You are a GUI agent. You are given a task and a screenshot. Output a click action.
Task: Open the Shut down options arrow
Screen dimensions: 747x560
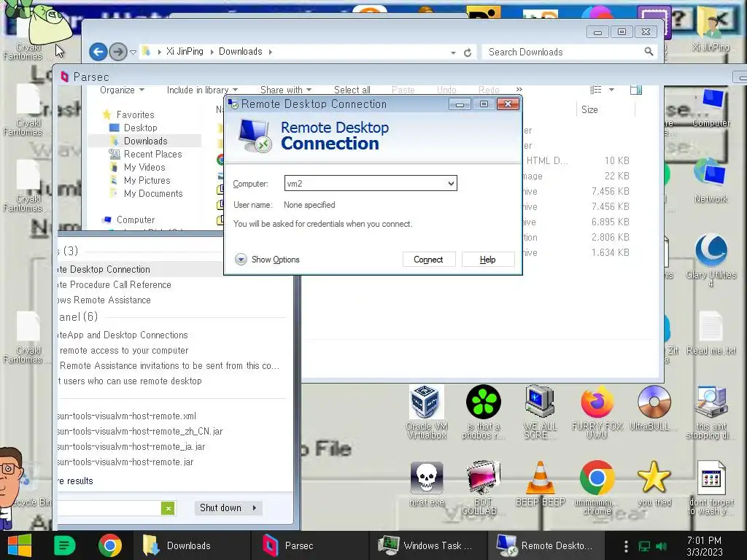255,508
